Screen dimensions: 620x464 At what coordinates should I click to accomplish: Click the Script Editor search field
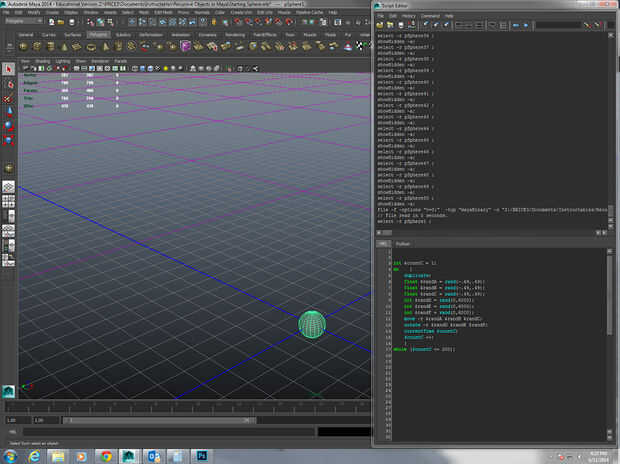(x=560, y=27)
